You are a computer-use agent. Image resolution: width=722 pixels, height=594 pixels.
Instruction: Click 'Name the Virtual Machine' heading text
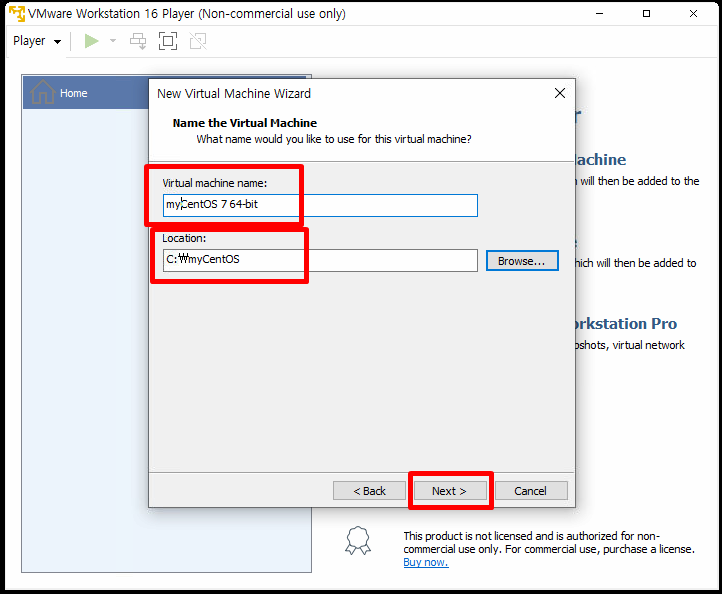(x=245, y=123)
